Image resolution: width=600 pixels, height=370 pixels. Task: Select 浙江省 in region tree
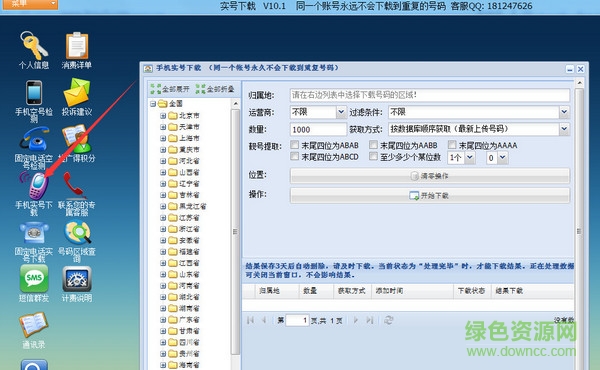pos(189,229)
